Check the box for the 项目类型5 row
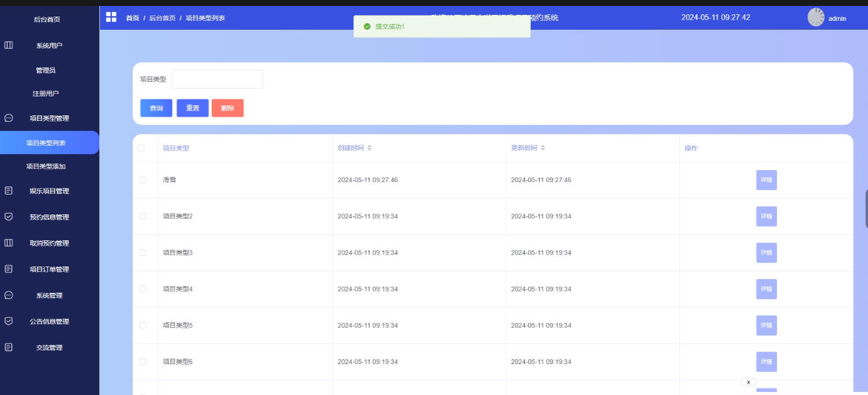The height and width of the screenshot is (395, 868). (143, 325)
